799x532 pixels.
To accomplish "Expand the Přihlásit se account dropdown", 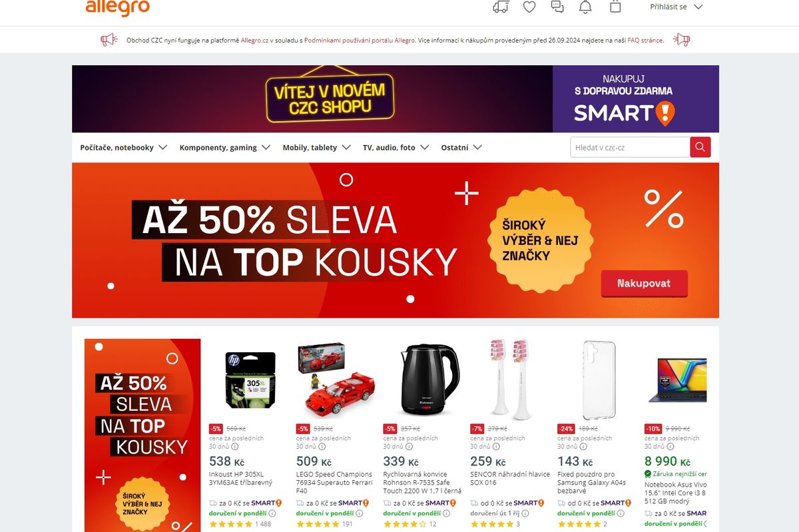I will click(x=676, y=7).
